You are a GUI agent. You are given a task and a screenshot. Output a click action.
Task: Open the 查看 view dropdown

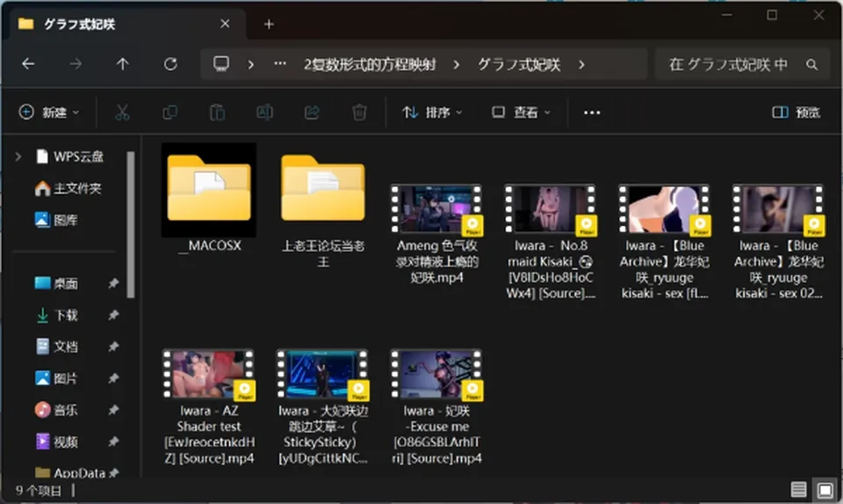pos(521,112)
